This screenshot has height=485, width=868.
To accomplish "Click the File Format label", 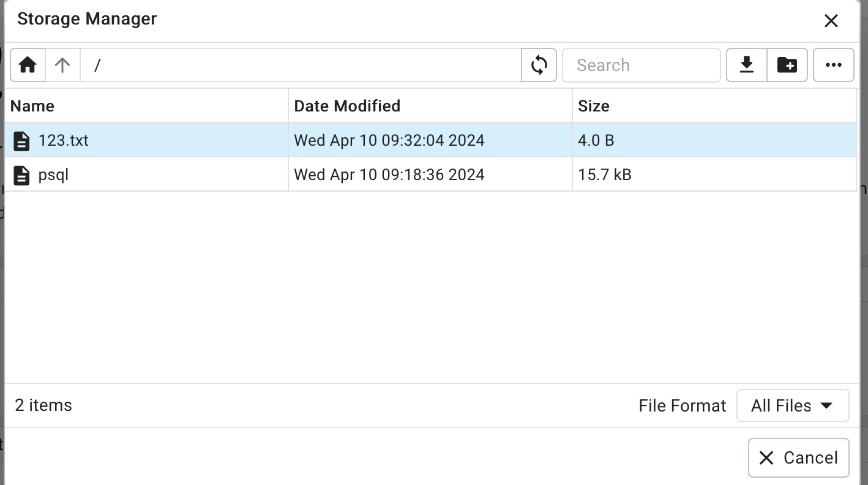I will 683,405.
